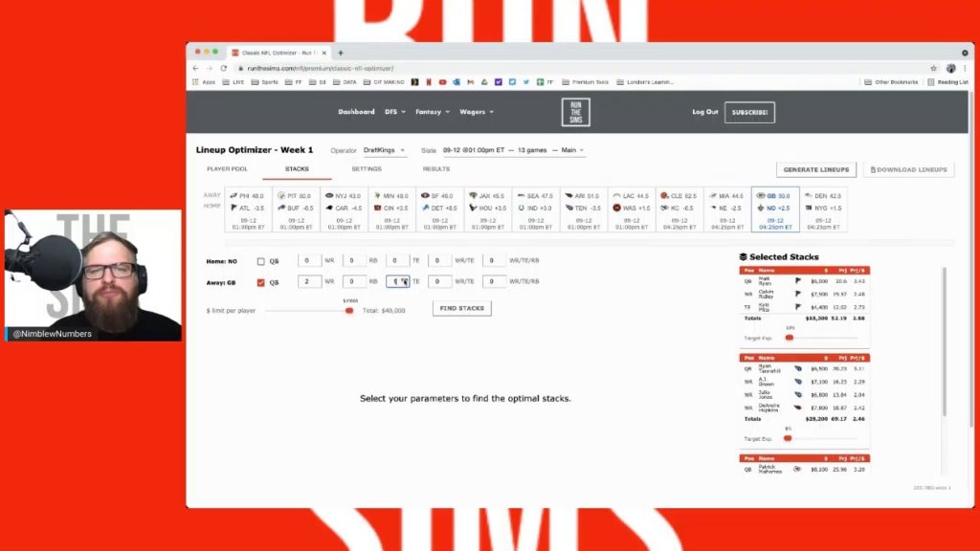Click the stack icon beside Selected Stacks heading
The image size is (980, 551).
[743, 255]
